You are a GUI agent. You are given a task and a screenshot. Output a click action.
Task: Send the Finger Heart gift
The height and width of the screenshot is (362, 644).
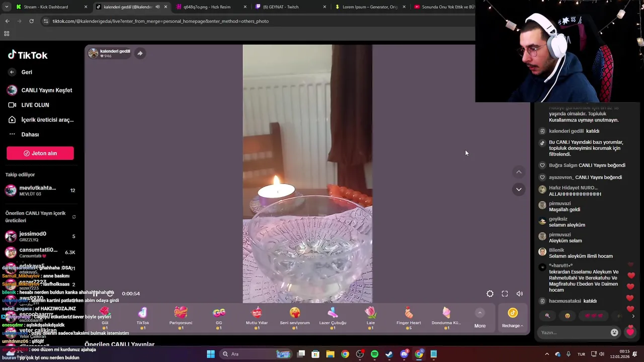pyautogui.click(x=409, y=318)
